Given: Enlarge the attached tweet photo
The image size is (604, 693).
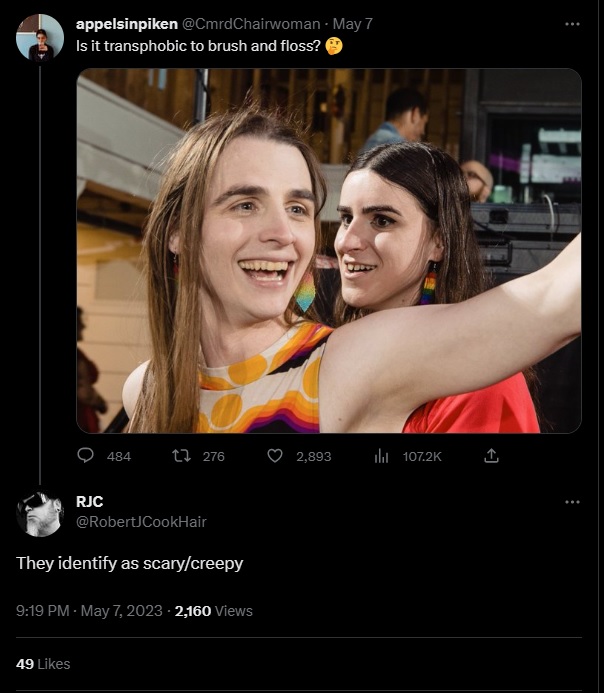Looking at the screenshot, I should tap(329, 250).
